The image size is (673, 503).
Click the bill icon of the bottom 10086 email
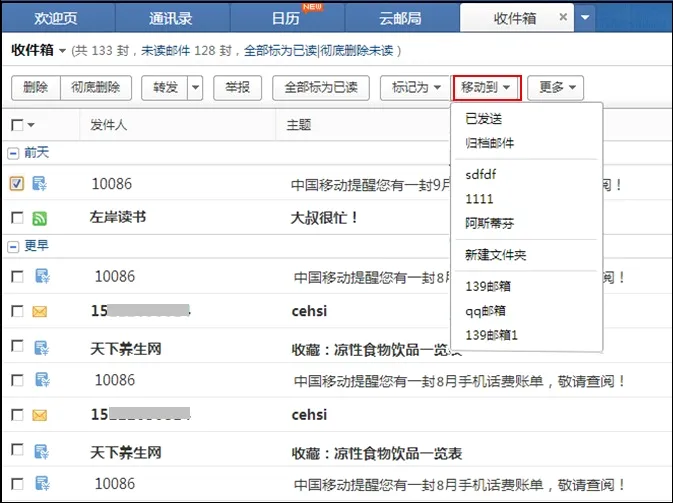pos(42,483)
